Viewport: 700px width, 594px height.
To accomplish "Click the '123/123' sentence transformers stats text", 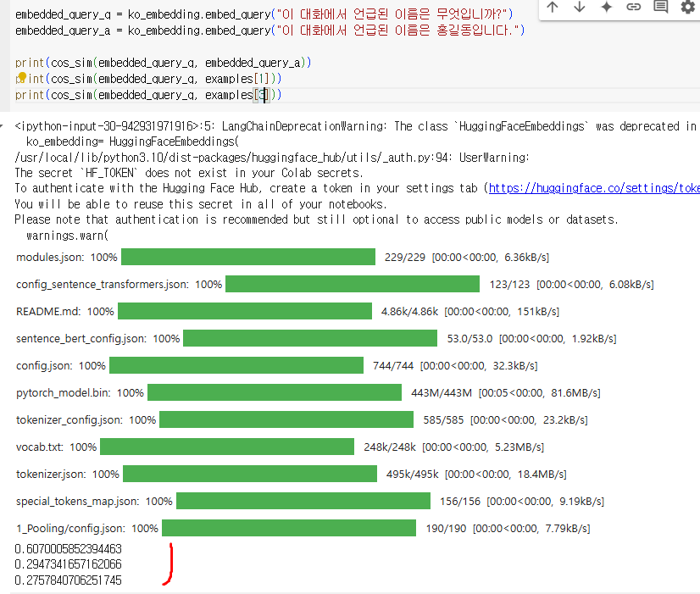I will pyautogui.click(x=509, y=284).
